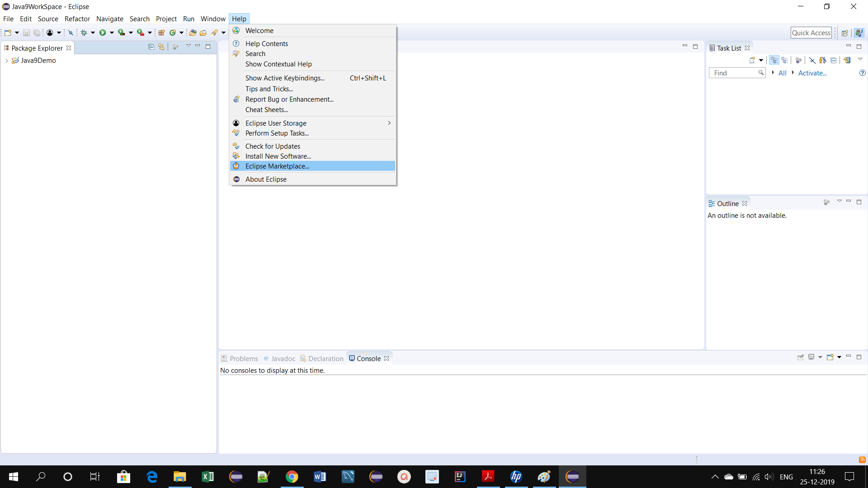
Task: Click Collapse All in Package Explorer
Action: click(x=151, y=47)
